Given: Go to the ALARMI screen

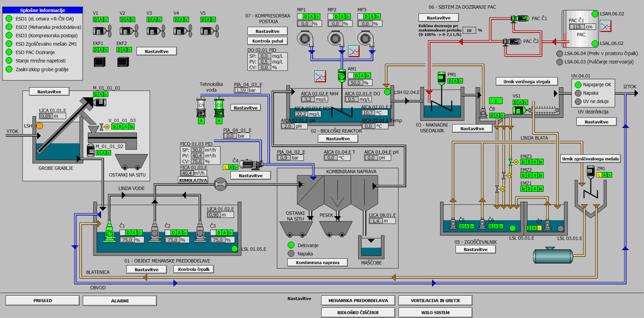Looking at the screenshot, I should (119, 301).
